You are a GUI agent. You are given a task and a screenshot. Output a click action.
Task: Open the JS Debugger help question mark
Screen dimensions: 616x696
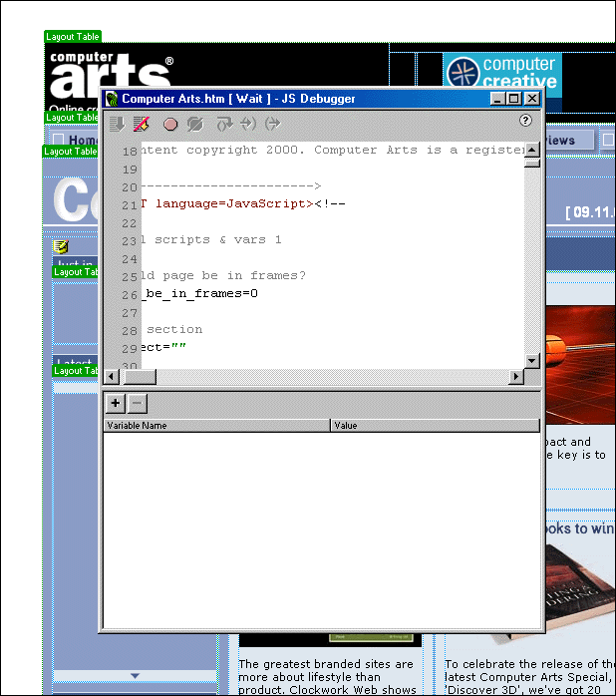click(x=525, y=121)
